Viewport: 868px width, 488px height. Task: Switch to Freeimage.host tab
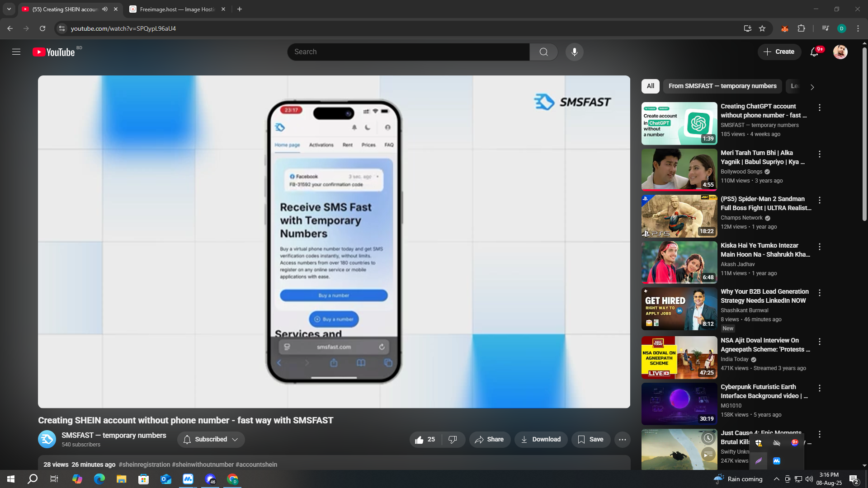(177, 9)
